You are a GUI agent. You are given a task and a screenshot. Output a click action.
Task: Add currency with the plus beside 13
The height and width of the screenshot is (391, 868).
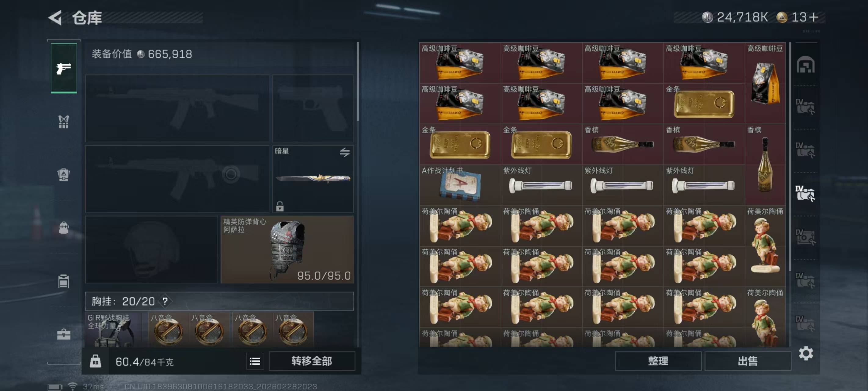(813, 17)
